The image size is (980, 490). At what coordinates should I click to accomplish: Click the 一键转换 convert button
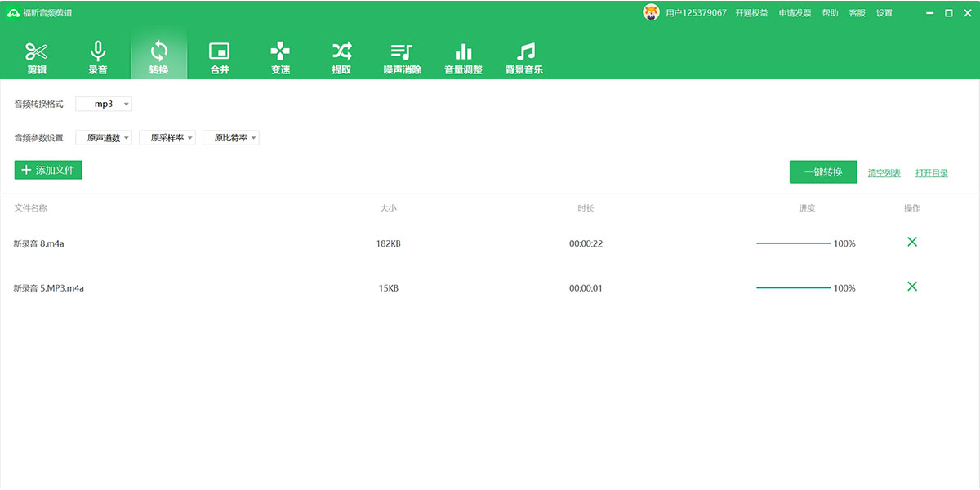tap(823, 172)
